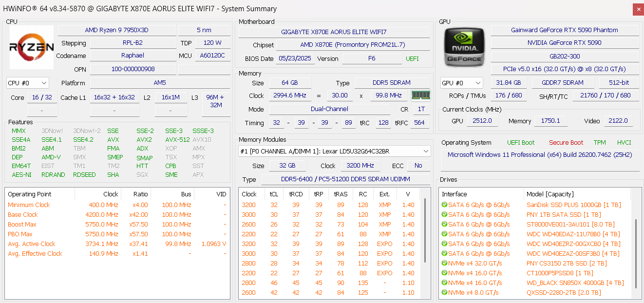
Task: Click the AM5 platform field
Action: (160, 83)
